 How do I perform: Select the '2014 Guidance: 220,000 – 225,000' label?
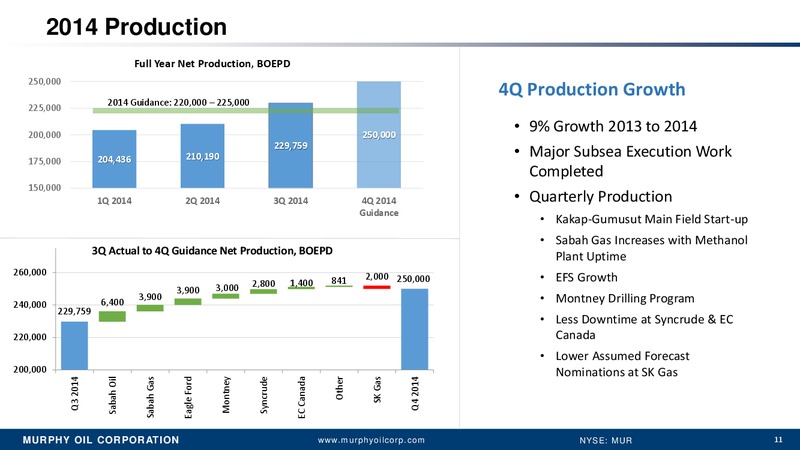(178, 102)
